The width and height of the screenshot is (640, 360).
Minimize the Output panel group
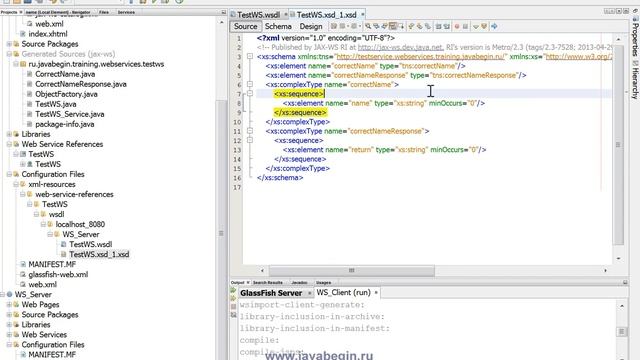click(625, 282)
